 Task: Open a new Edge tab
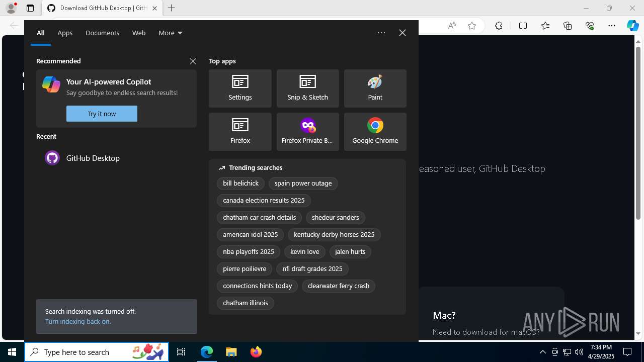click(172, 8)
